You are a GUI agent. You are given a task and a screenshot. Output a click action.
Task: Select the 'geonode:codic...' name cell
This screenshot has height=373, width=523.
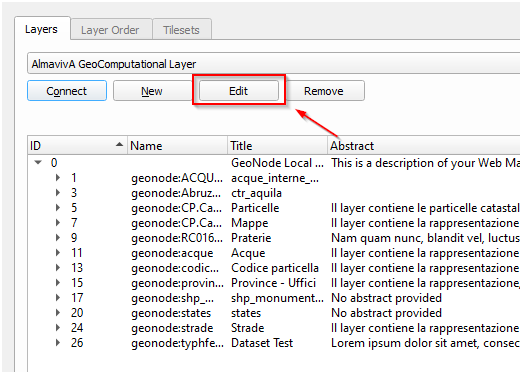(x=175, y=268)
